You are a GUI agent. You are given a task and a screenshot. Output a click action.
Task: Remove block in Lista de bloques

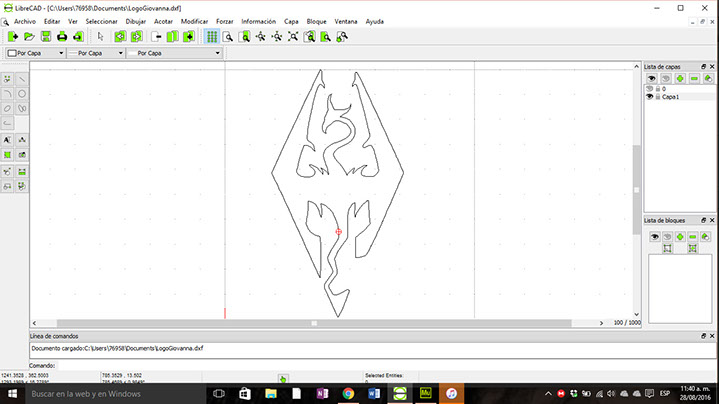click(693, 237)
